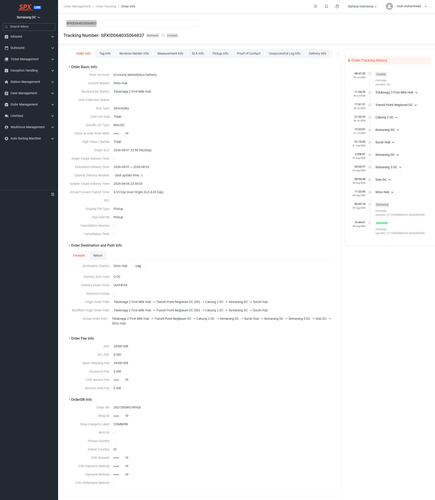Switch to the Delivery Info tab

[x=317, y=53]
